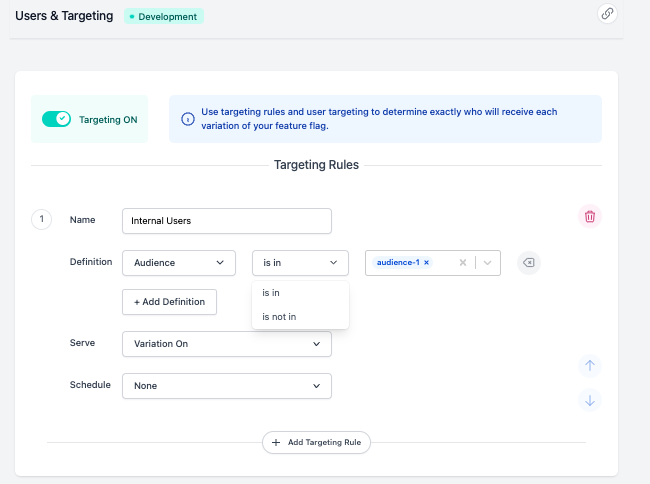Image resolution: width=650 pixels, height=484 pixels.
Task: Select 'is not in' option from list
Action: pos(279,317)
